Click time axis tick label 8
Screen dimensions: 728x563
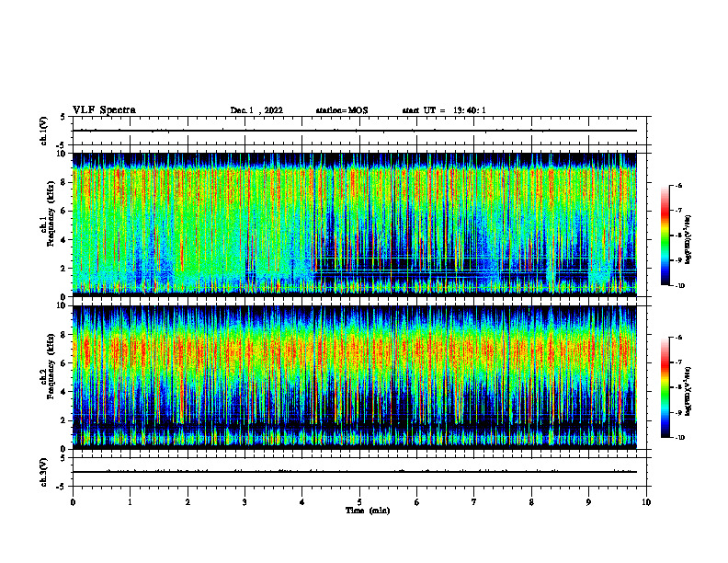[531, 502]
